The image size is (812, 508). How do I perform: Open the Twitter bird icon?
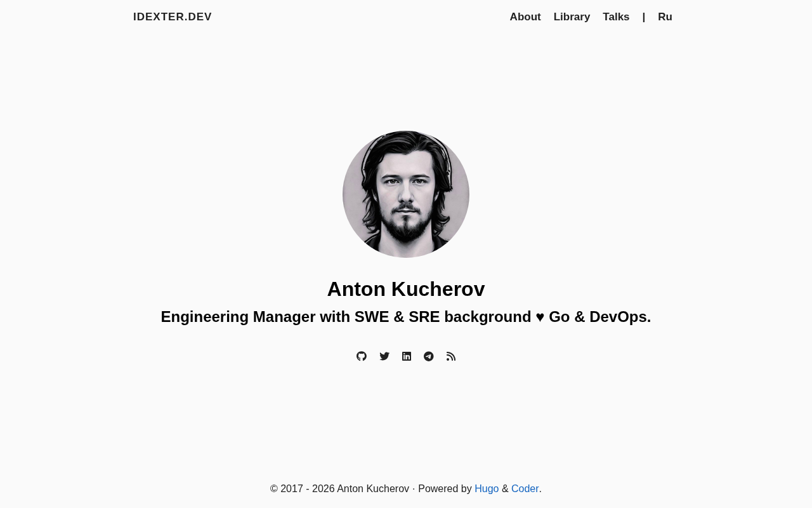[384, 356]
